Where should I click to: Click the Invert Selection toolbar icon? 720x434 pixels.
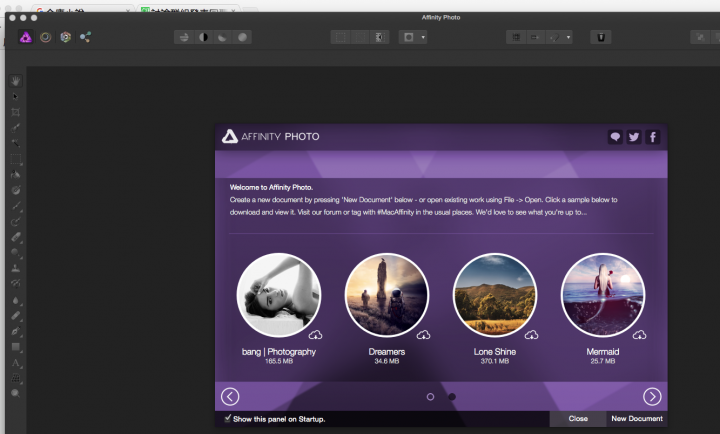point(380,37)
